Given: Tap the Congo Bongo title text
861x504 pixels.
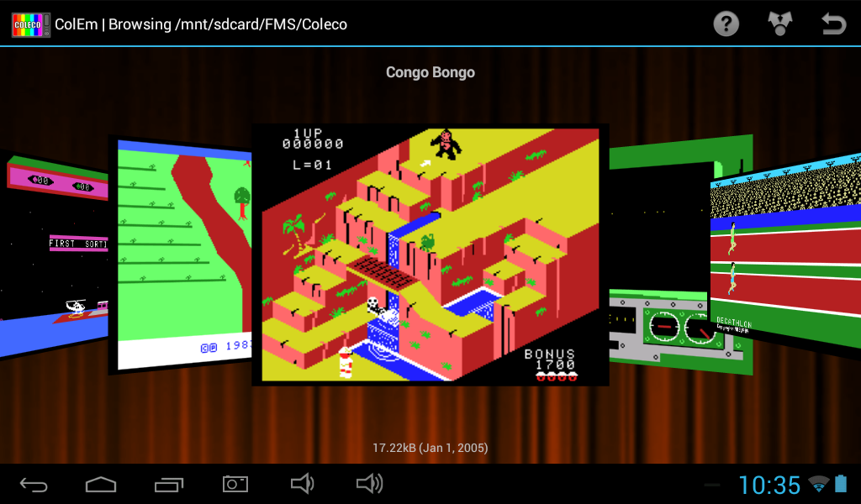Looking at the screenshot, I should 430,72.
